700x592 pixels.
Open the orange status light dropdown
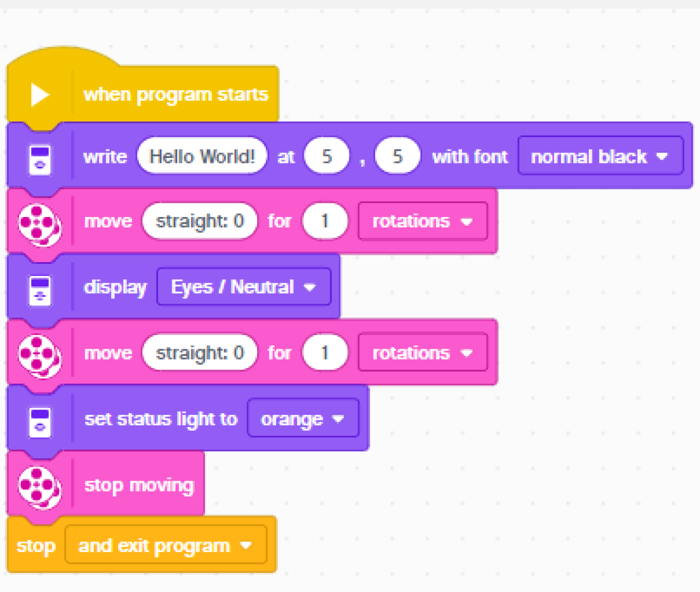pos(303,419)
